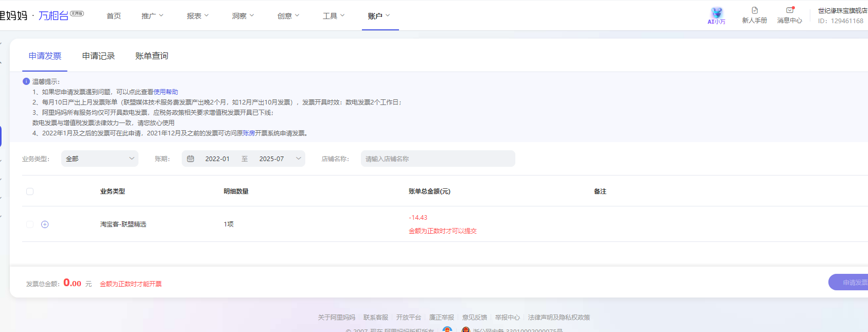868x332 pixels.
Task: Open the 联系客服 footer link
Action: click(375, 318)
